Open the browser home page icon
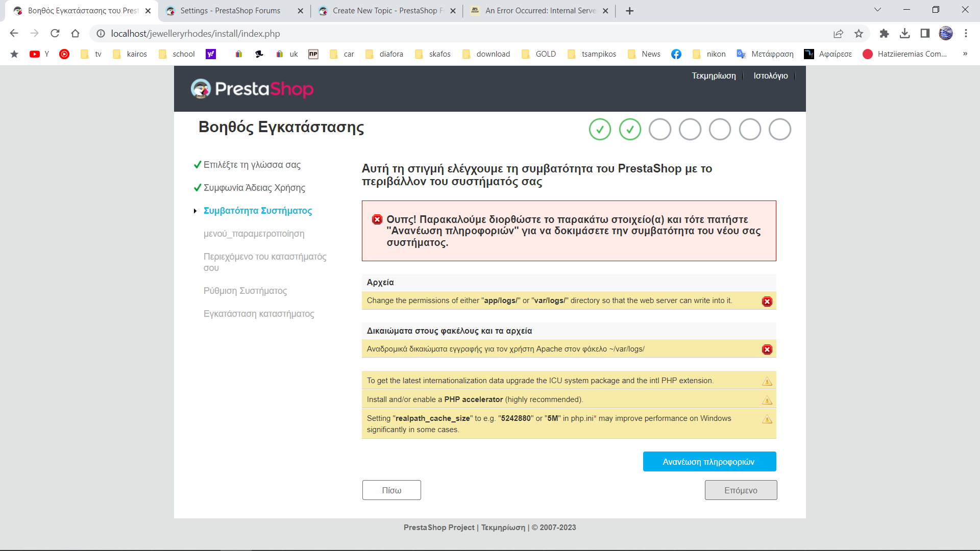980x551 pixels. (x=76, y=34)
